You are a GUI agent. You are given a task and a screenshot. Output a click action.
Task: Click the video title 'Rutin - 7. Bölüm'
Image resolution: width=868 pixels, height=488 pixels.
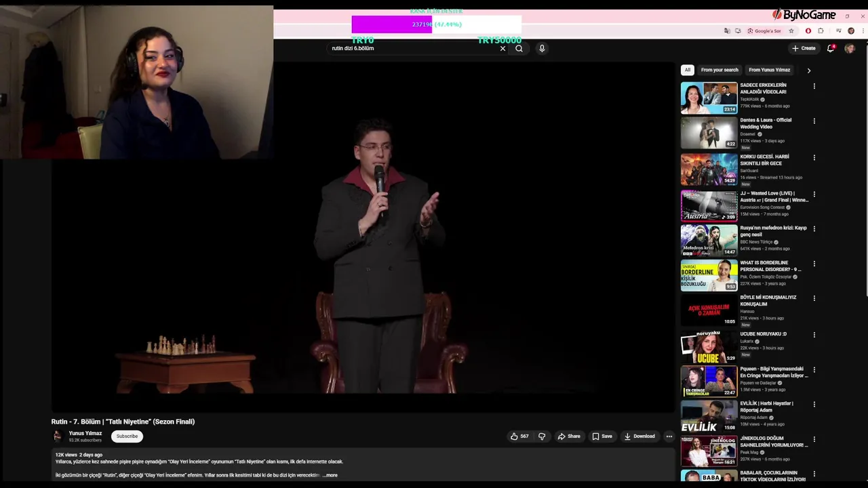coord(123,422)
